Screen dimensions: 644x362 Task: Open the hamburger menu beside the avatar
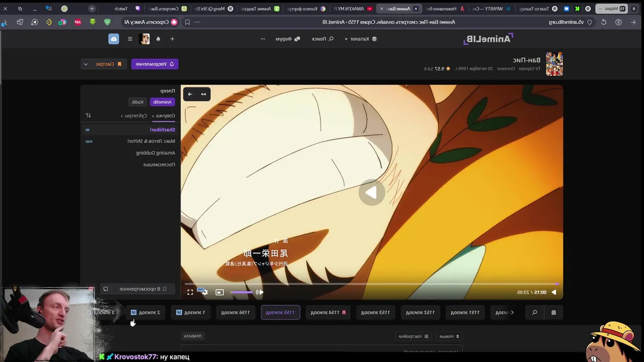130,39
